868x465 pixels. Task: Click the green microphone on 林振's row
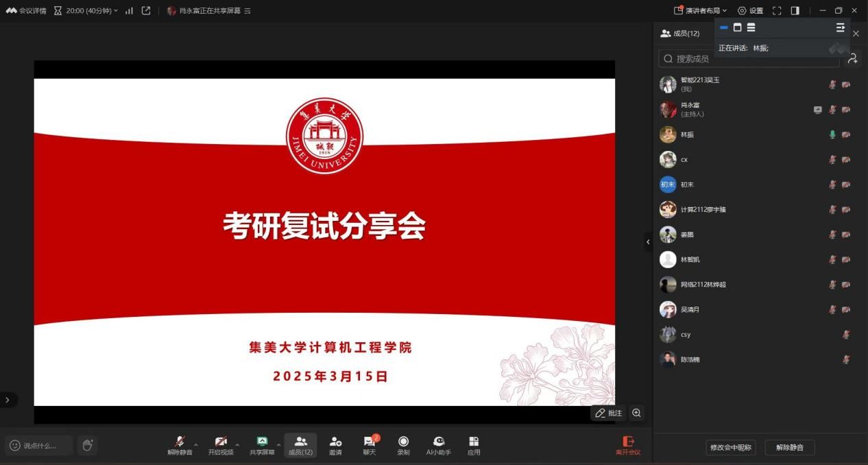[x=832, y=134]
